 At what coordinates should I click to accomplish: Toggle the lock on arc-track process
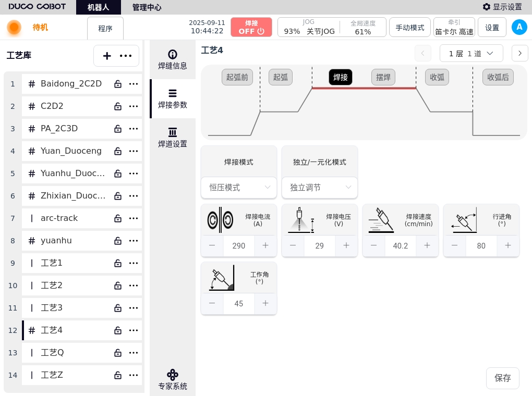pos(118,218)
